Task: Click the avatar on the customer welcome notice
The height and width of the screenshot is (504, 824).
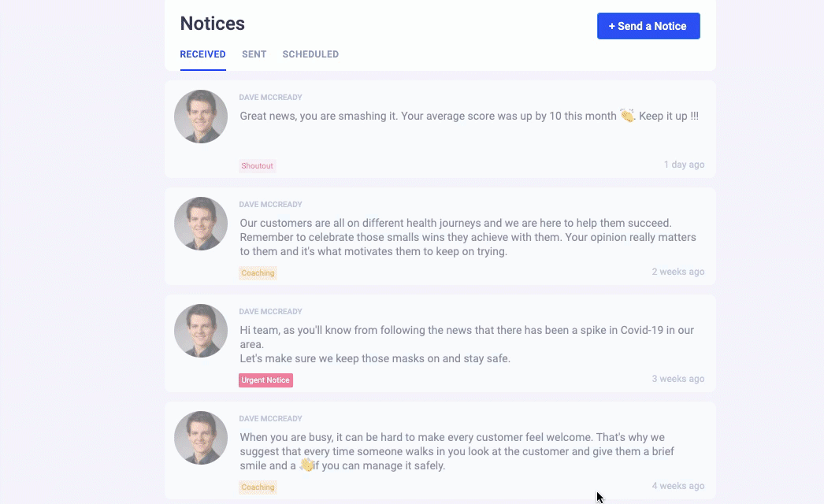Action: (201, 438)
